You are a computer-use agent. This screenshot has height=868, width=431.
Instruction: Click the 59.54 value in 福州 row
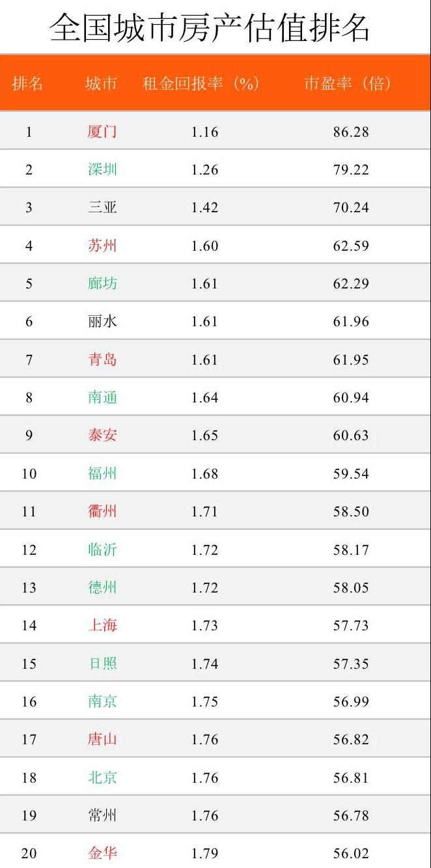pyautogui.click(x=351, y=474)
